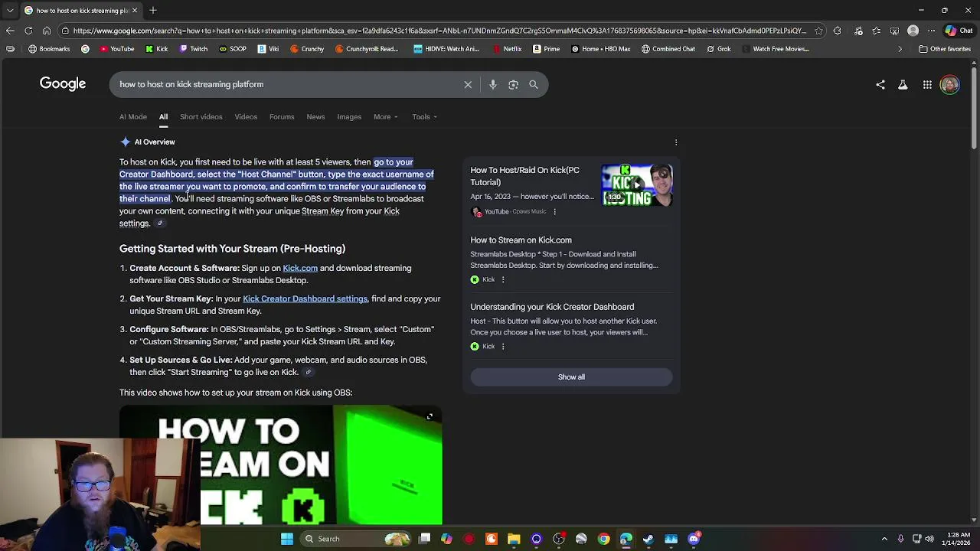The image size is (980, 551).
Task: Open Other favorites folder
Action: click(945, 49)
